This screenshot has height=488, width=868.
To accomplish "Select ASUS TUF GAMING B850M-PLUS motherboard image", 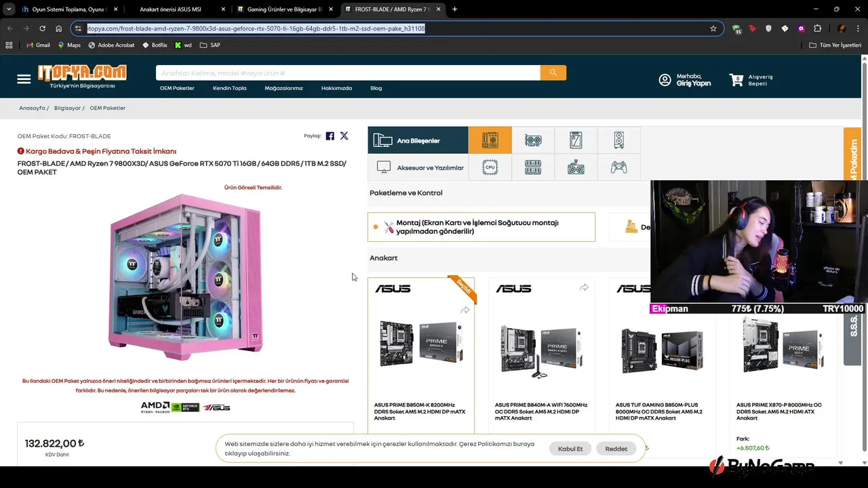I will pyautogui.click(x=662, y=350).
